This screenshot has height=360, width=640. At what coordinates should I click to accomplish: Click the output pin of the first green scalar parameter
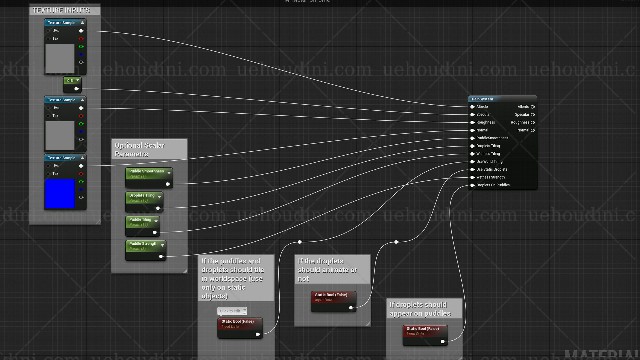(167, 184)
